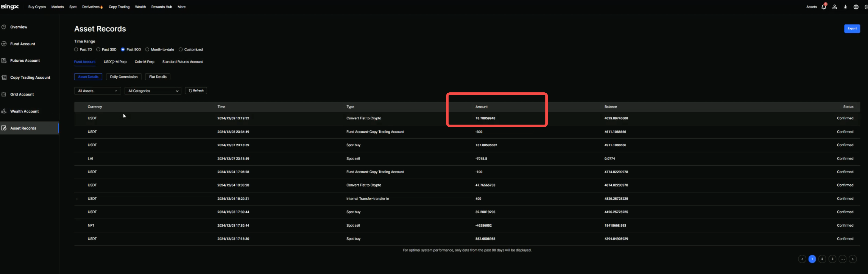Go to page 2 of records
868x274 pixels.
pyautogui.click(x=822, y=259)
